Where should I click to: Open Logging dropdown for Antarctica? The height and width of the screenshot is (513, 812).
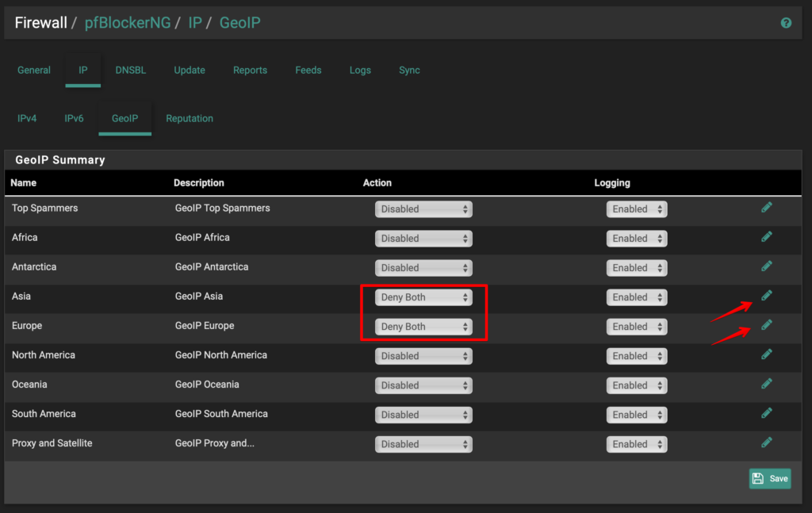point(637,268)
